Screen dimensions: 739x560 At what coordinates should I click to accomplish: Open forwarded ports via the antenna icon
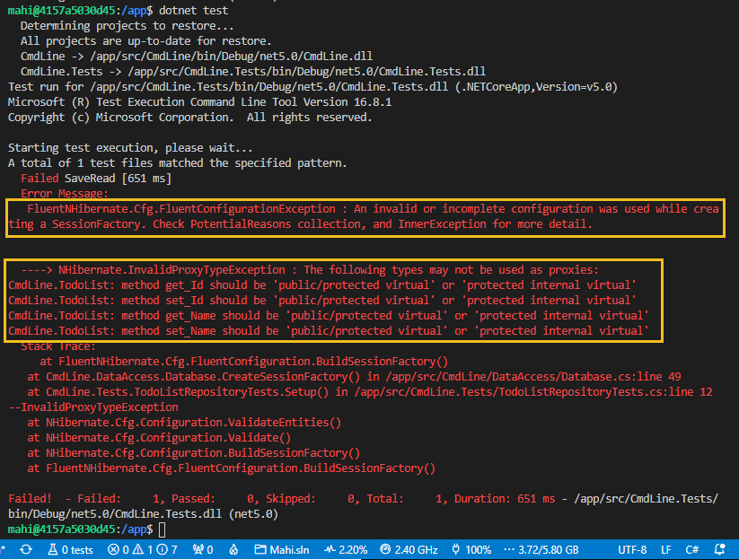[x=200, y=549]
